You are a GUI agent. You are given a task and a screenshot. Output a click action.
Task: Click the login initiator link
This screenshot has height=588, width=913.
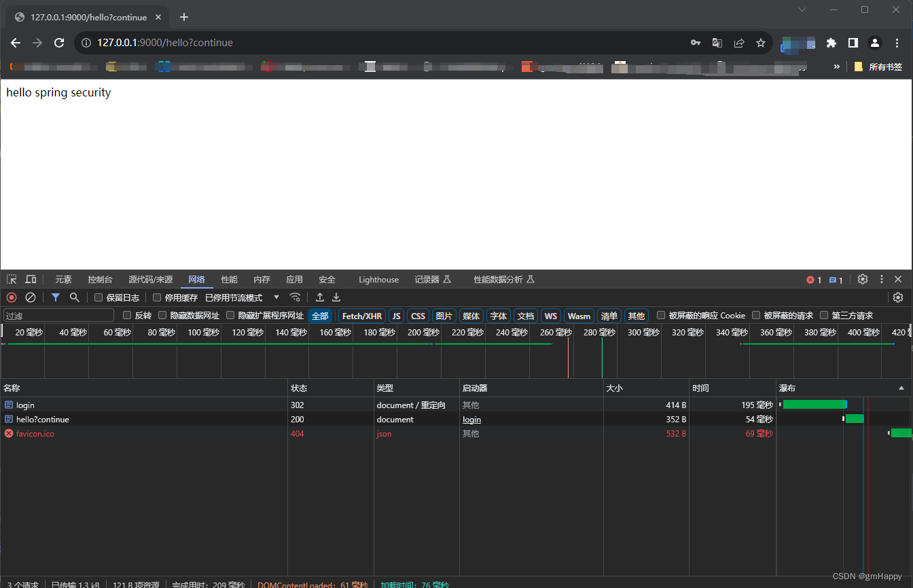[x=471, y=420]
